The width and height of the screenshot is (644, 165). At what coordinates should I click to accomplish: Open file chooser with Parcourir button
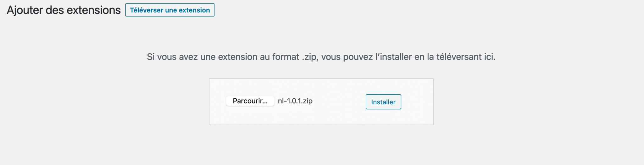point(250,101)
